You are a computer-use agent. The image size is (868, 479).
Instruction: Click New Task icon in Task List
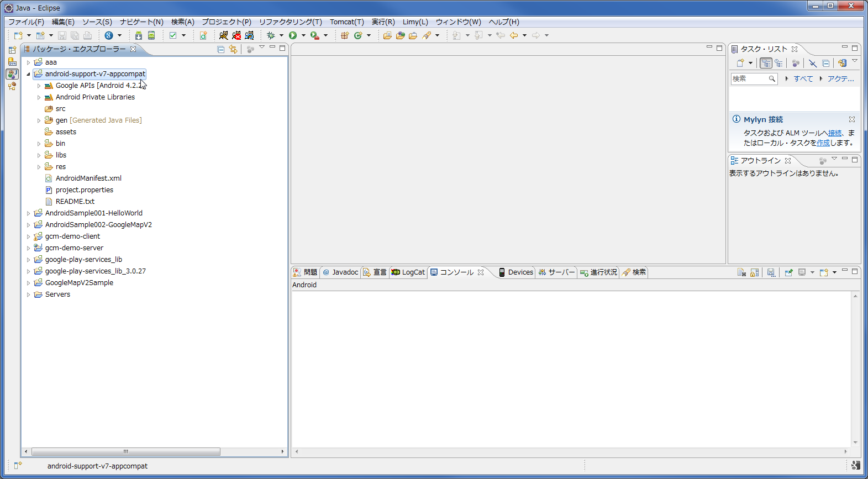(740, 63)
